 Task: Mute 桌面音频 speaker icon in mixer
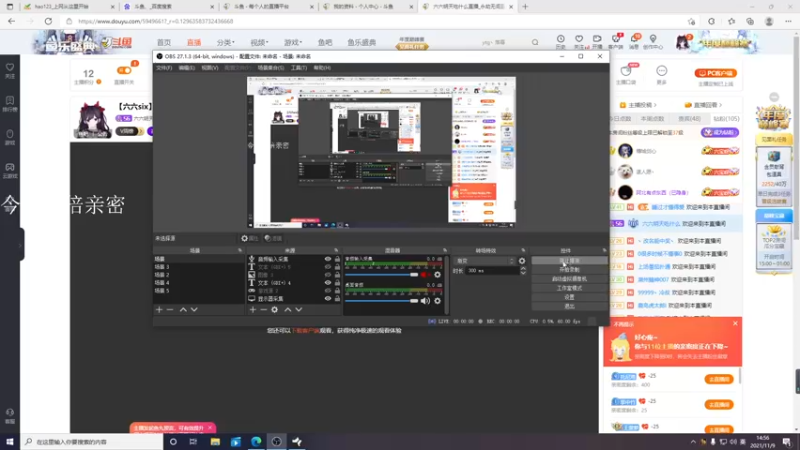tap(424, 301)
